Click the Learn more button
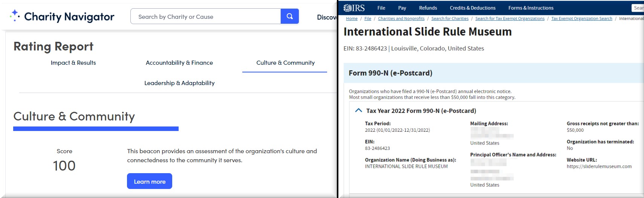This screenshot has height=198, width=644. pyautogui.click(x=150, y=181)
